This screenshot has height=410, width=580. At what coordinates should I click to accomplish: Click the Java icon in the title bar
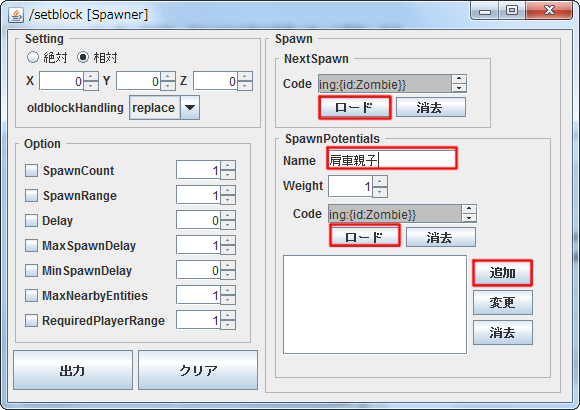[16, 15]
